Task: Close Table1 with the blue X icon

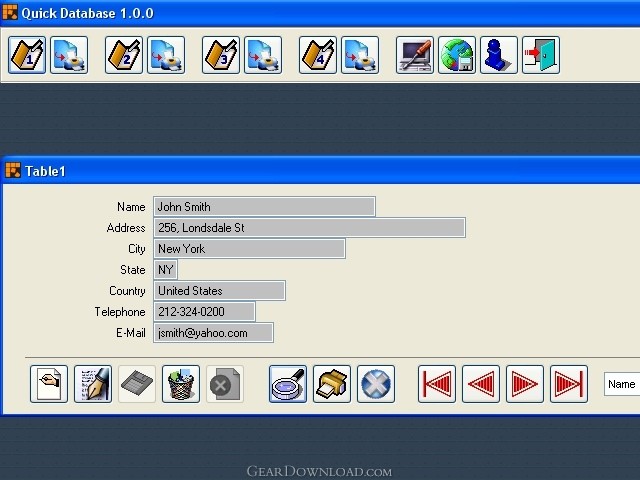Action: click(x=376, y=384)
